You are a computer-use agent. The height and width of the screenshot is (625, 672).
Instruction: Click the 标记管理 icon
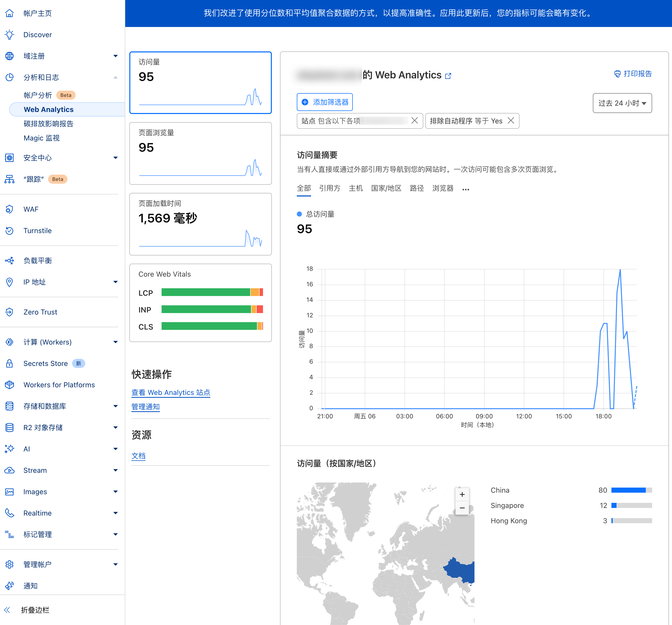[x=9, y=534]
